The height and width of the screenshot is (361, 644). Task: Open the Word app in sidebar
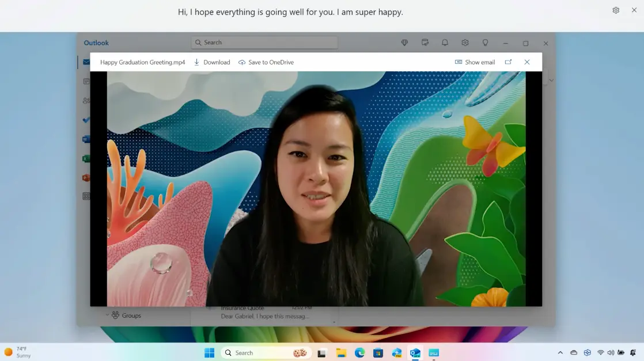[x=86, y=139]
